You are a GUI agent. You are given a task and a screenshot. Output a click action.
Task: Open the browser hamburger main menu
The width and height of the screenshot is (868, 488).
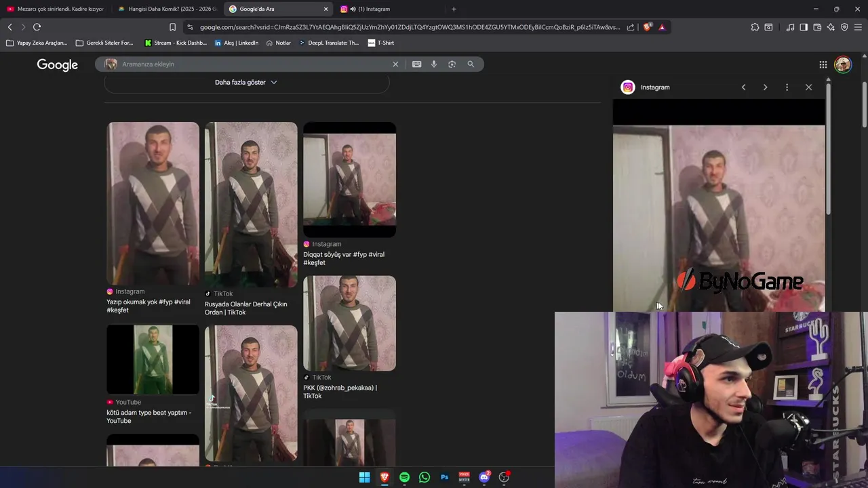pos(859,27)
